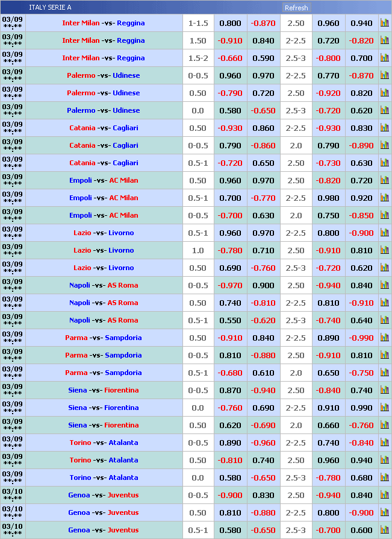The width and height of the screenshot is (392, 539).
Task: Pick odds 0.830 in Genoa 0-0.5 handicap row
Action: click(263, 495)
